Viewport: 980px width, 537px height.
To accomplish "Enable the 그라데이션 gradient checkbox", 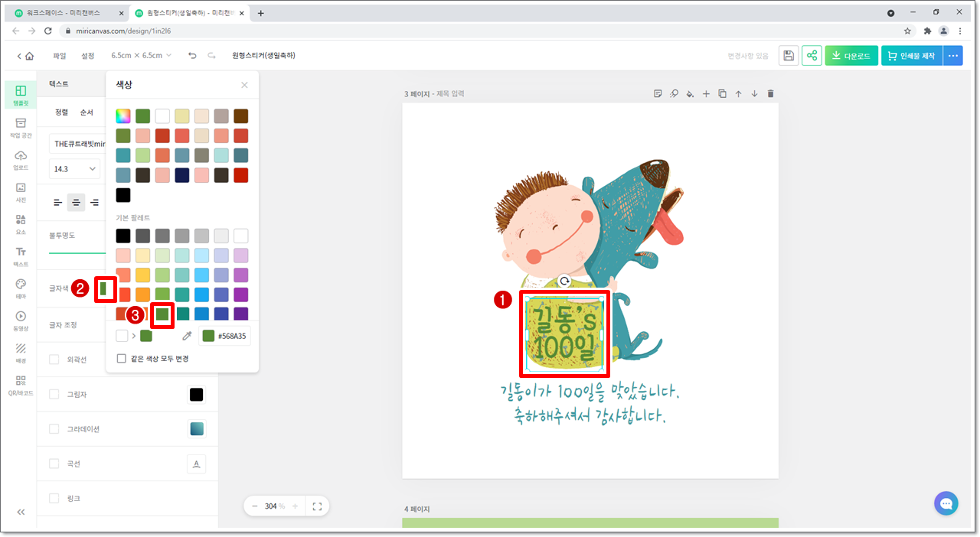I will pyautogui.click(x=54, y=429).
